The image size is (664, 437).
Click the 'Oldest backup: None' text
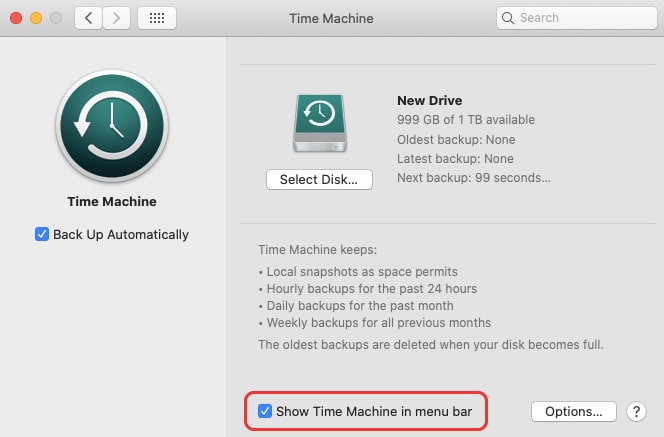[456, 140]
